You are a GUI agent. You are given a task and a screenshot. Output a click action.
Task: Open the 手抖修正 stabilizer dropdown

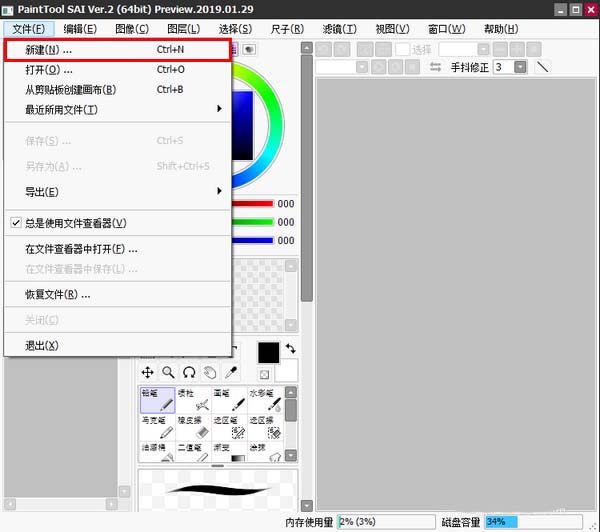pyautogui.click(x=520, y=67)
